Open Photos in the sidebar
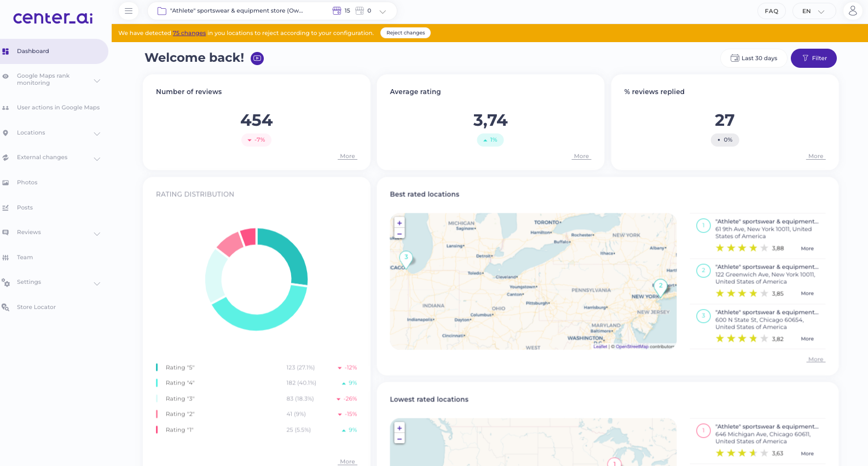Screen dimensions: 868x466 pyautogui.click(x=27, y=183)
